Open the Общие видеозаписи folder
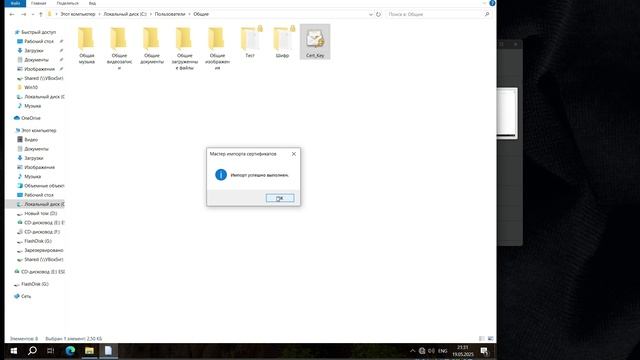Viewport: 640px width, 360px height. click(x=119, y=48)
